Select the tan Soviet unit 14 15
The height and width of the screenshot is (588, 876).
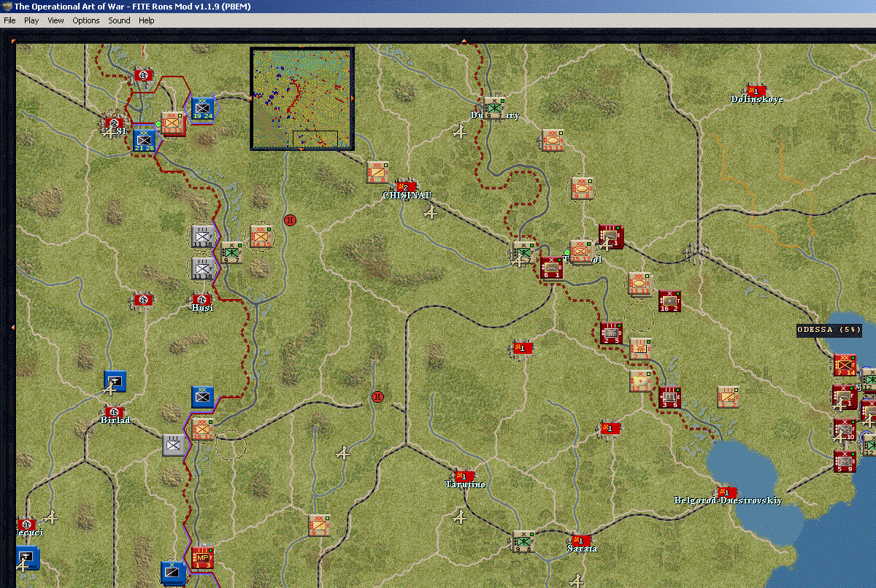tap(261, 236)
